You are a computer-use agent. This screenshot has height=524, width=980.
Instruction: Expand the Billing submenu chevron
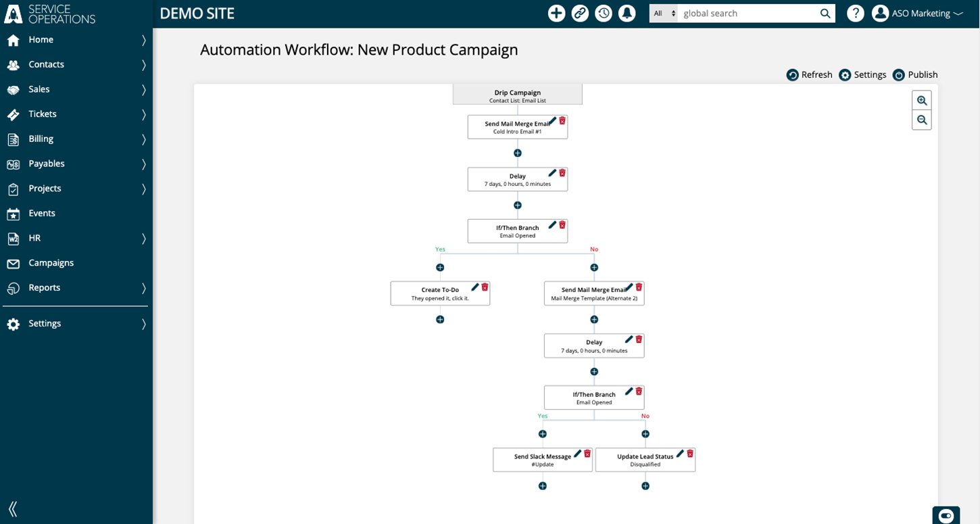click(143, 139)
